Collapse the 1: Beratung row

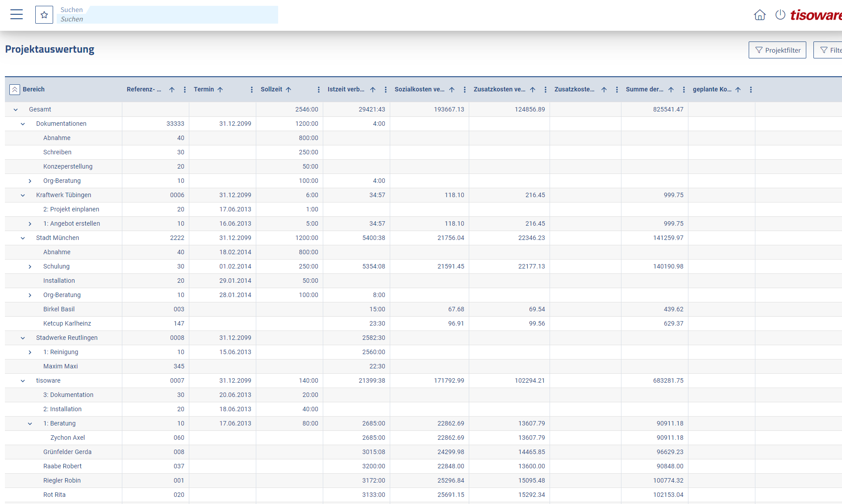tap(30, 424)
